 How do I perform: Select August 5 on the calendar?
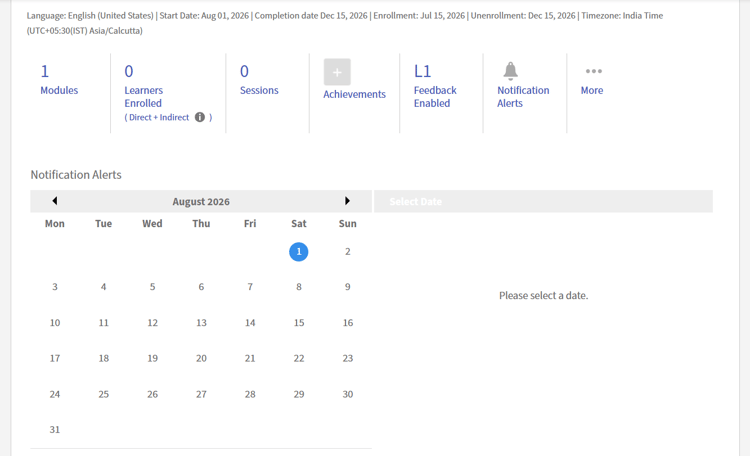tap(153, 287)
